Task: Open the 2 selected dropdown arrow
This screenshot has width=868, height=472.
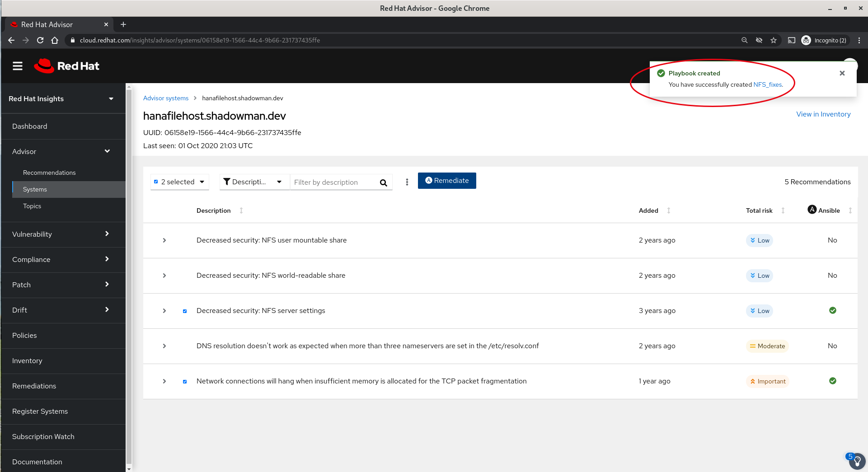Action: click(202, 182)
